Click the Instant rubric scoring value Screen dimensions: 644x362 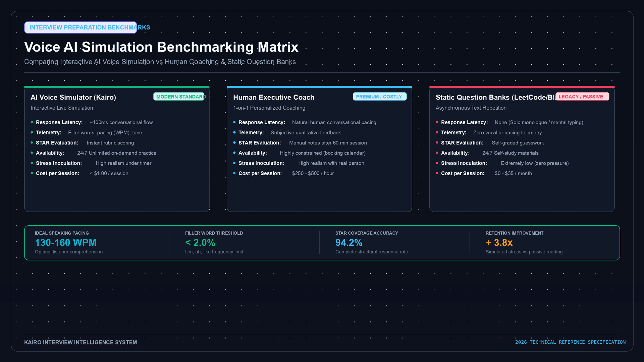[x=110, y=143]
